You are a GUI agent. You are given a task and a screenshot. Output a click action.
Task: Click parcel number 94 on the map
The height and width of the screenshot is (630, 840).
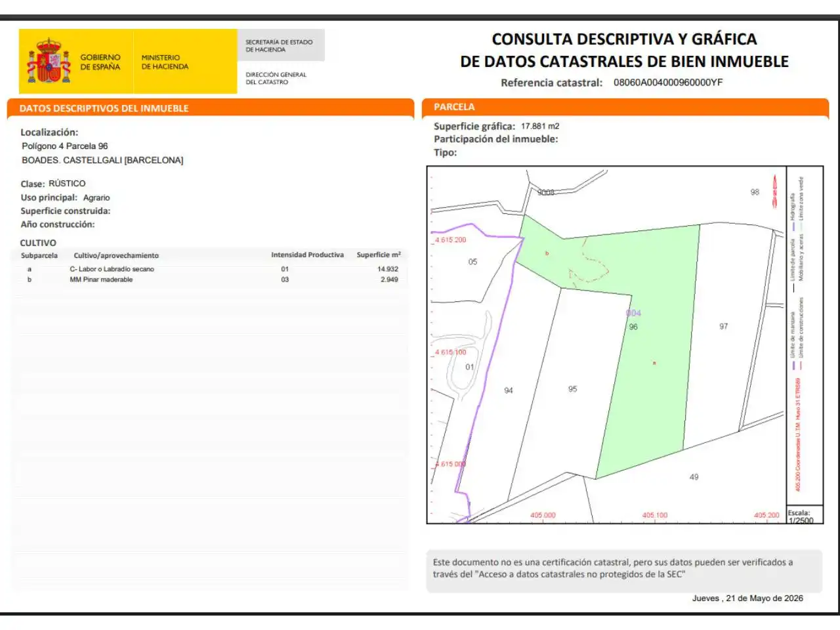click(508, 390)
